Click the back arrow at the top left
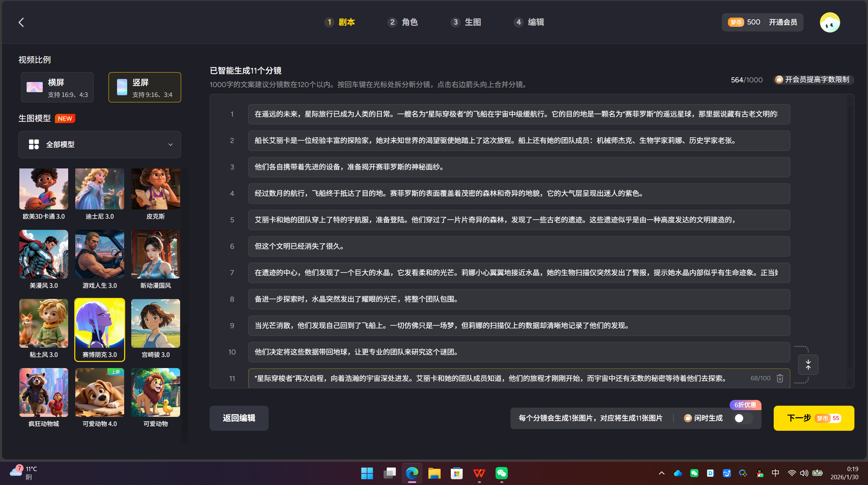Image resolution: width=868 pixels, height=485 pixels. 21,22
